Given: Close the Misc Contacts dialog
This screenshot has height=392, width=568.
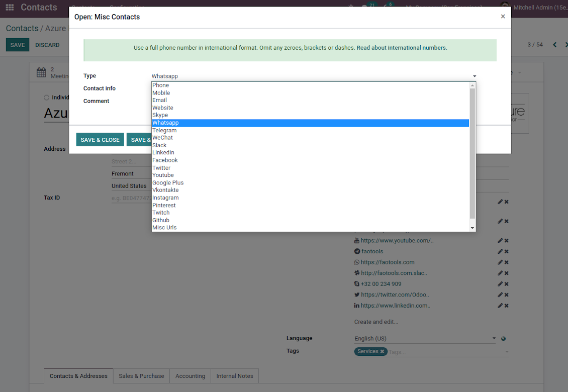Looking at the screenshot, I should click(x=503, y=16).
